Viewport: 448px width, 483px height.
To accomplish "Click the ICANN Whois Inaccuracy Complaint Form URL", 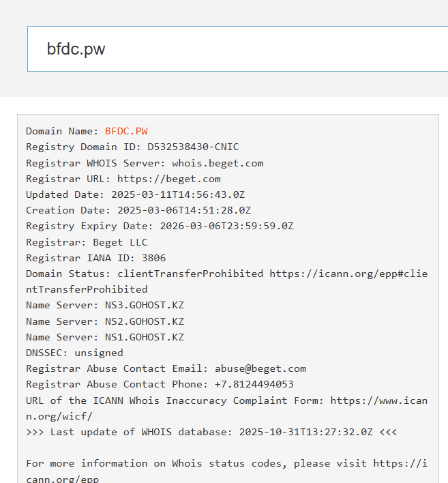I will coord(378,400).
